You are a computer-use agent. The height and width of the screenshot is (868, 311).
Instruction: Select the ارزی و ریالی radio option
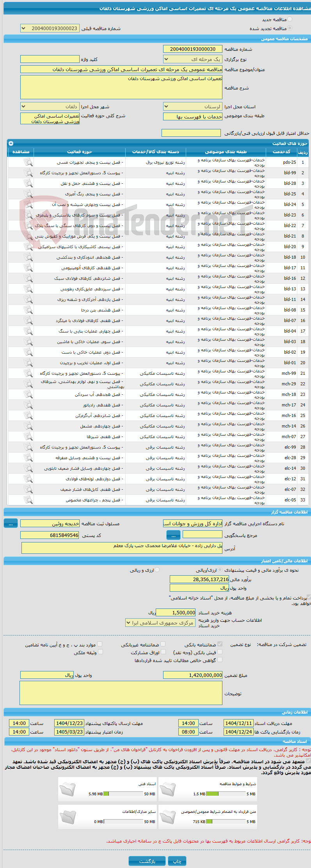[x=157, y=570]
